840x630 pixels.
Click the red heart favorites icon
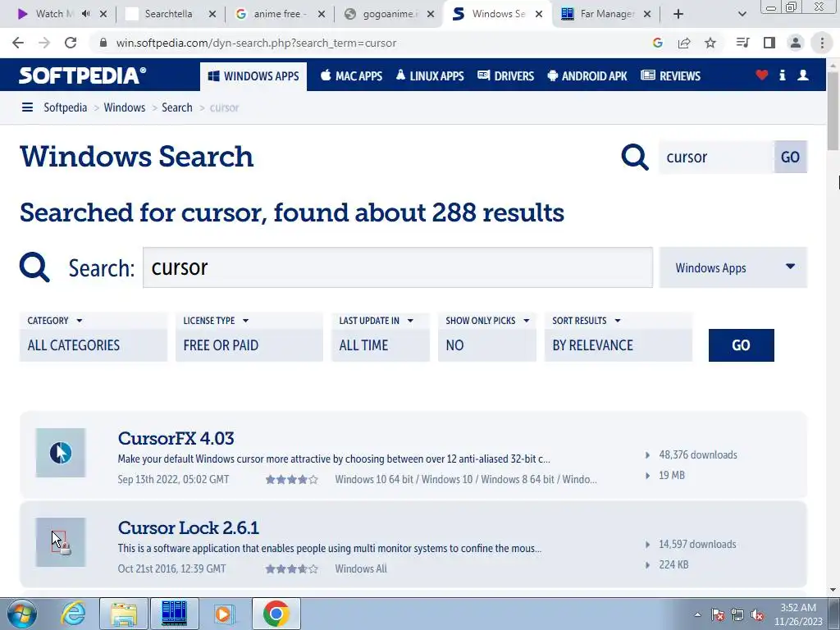tap(762, 75)
